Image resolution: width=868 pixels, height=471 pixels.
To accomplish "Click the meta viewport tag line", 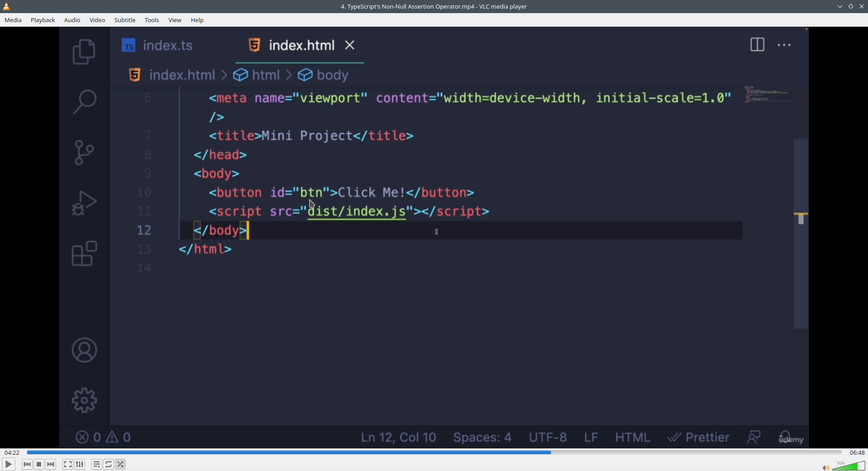I will 470,98.
